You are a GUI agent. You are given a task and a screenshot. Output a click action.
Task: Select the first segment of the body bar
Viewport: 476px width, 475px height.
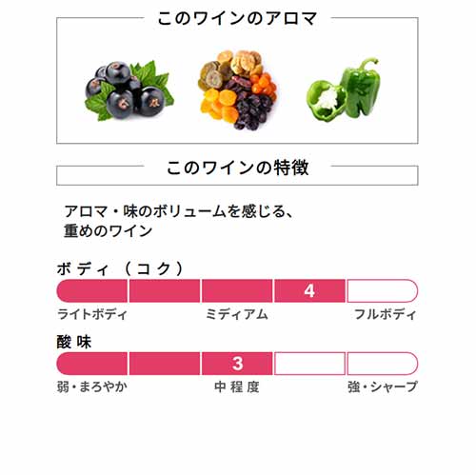pos(92,290)
